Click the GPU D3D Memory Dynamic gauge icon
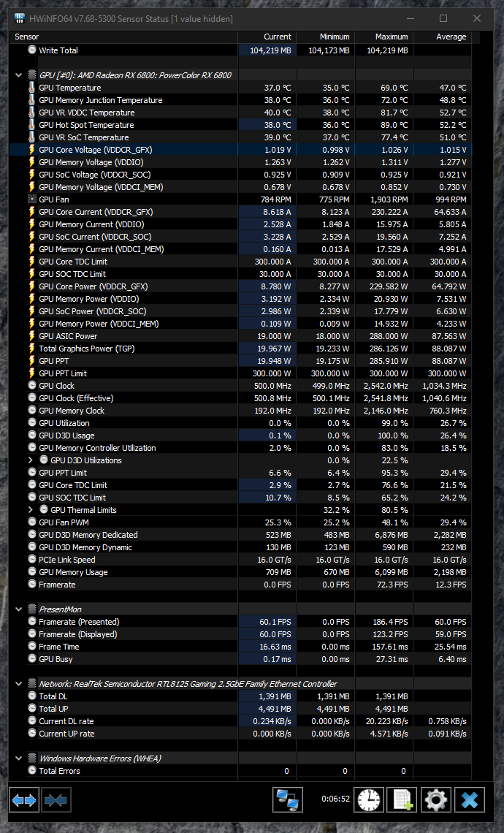The width and height of the screenshot is (504, 833). click(x=32, y=547)
